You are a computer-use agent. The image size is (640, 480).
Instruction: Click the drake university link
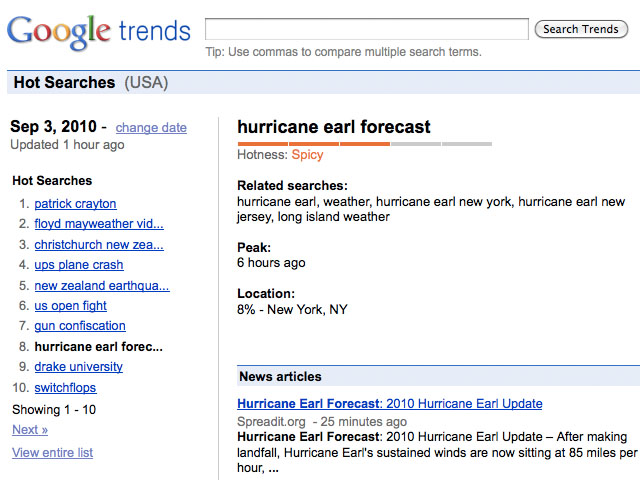[x=78, y=367]
